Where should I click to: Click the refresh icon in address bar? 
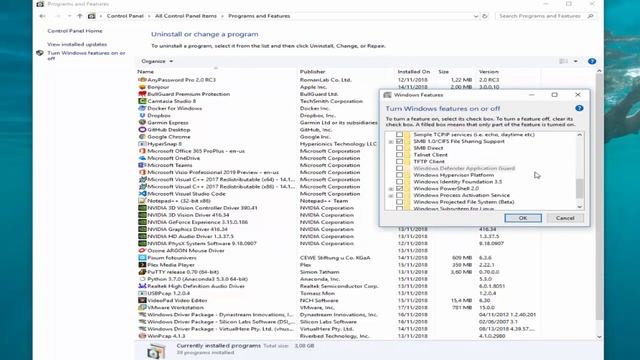(485, 16)
